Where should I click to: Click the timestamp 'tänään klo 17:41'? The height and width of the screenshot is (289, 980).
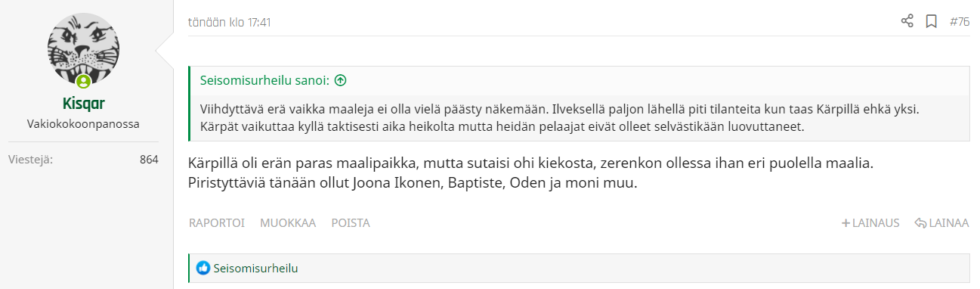[x=230, y=23]
